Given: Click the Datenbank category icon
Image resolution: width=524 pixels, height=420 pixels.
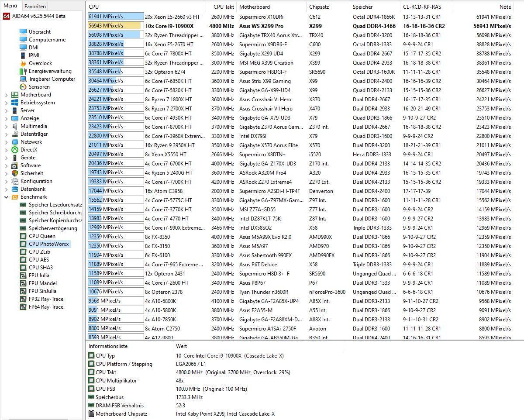Looking at the screenshot, I should pyautogui.click(x=15, y=189).
